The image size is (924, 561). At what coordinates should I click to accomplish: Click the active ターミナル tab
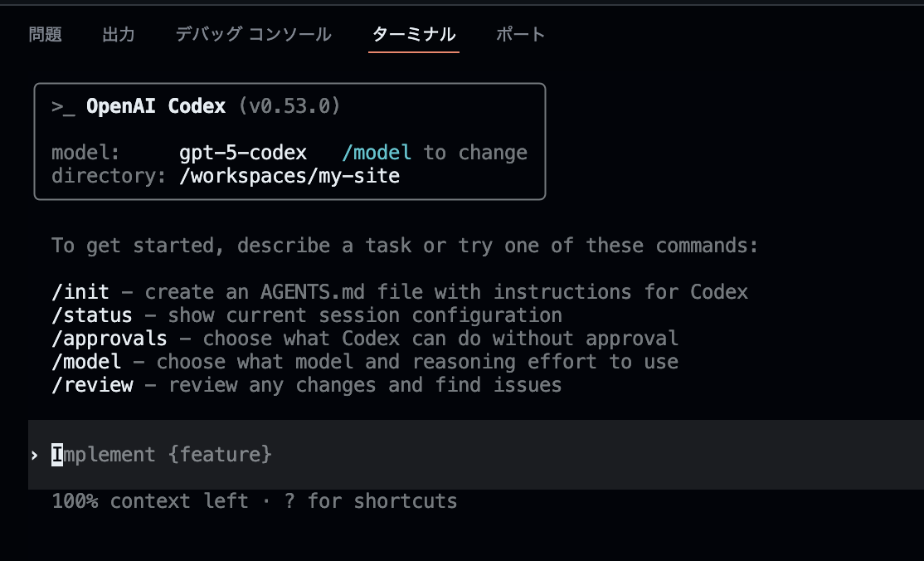(x=413, y=35)
